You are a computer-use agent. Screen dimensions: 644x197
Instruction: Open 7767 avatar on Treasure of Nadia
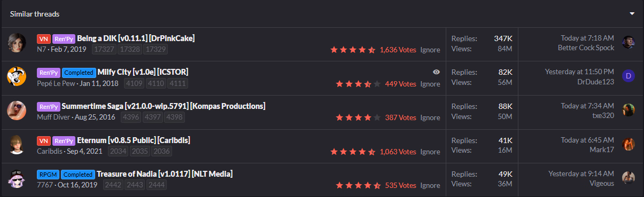[17, 179]
